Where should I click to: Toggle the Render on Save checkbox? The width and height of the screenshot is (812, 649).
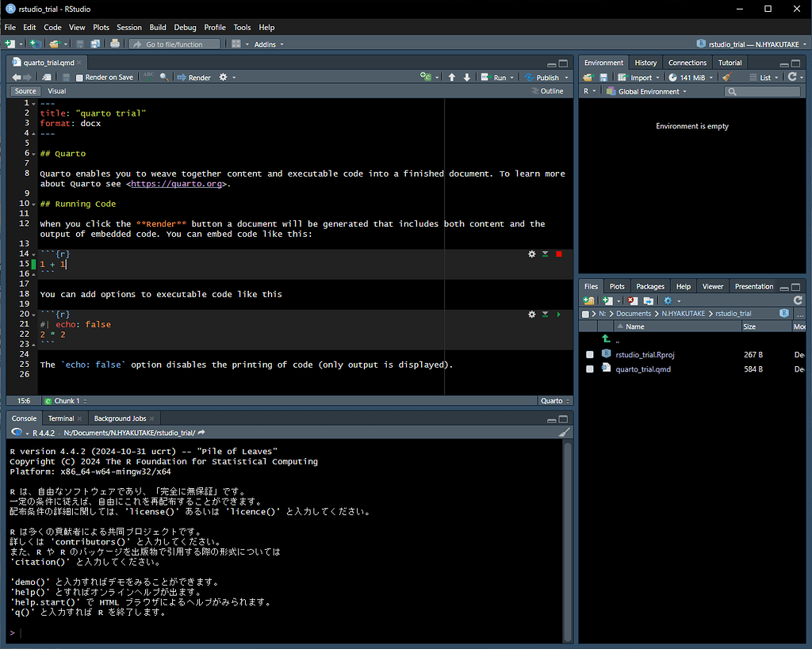point(79,78)
